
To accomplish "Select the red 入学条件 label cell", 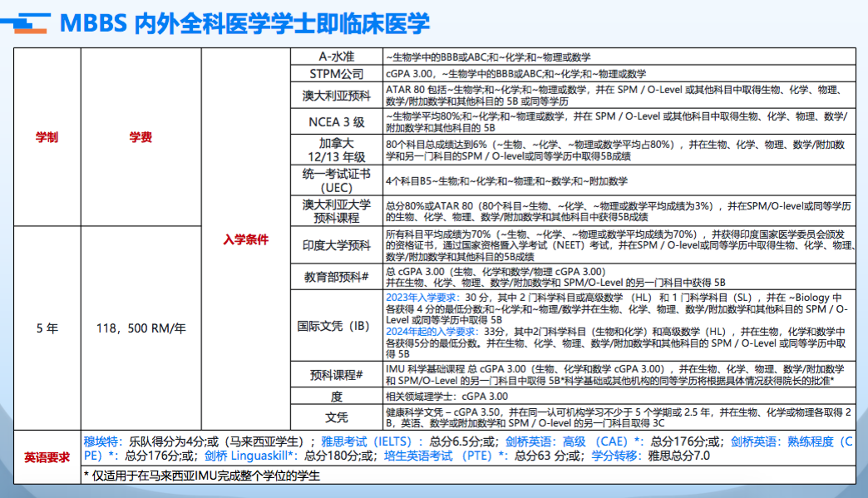I will 245,239.
